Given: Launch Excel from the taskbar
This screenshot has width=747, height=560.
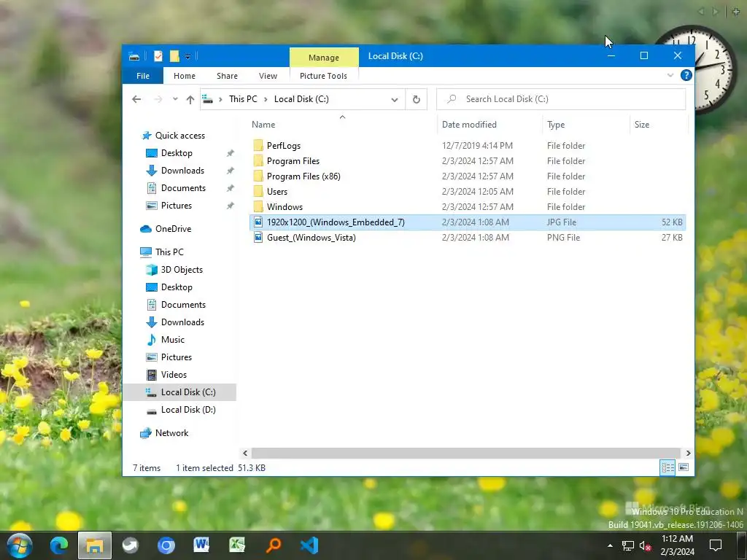Looking at the screenshot, I should 237,545.
